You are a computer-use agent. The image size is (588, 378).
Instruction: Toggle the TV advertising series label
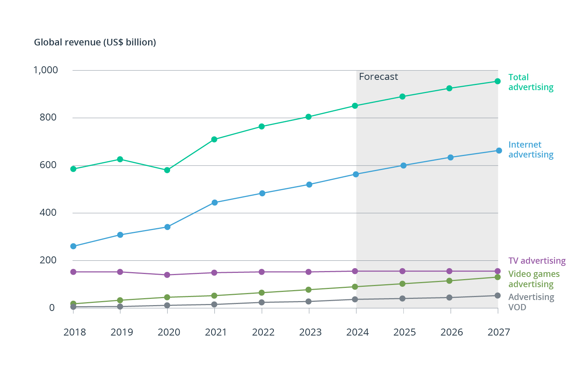pos(537,261)
